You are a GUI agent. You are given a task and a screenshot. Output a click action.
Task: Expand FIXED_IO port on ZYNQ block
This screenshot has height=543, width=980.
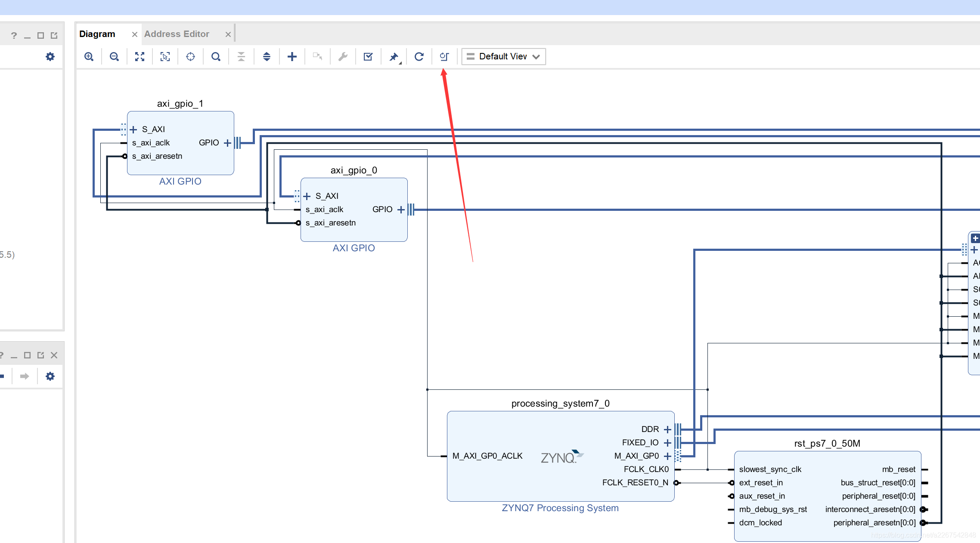pos(667,443)
